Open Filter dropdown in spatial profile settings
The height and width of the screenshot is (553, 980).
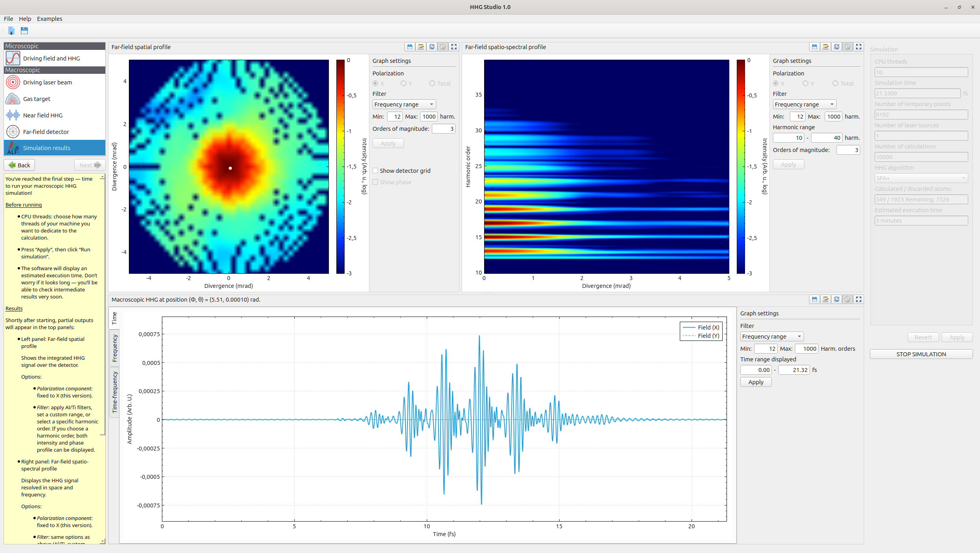(x=404, y=104)
